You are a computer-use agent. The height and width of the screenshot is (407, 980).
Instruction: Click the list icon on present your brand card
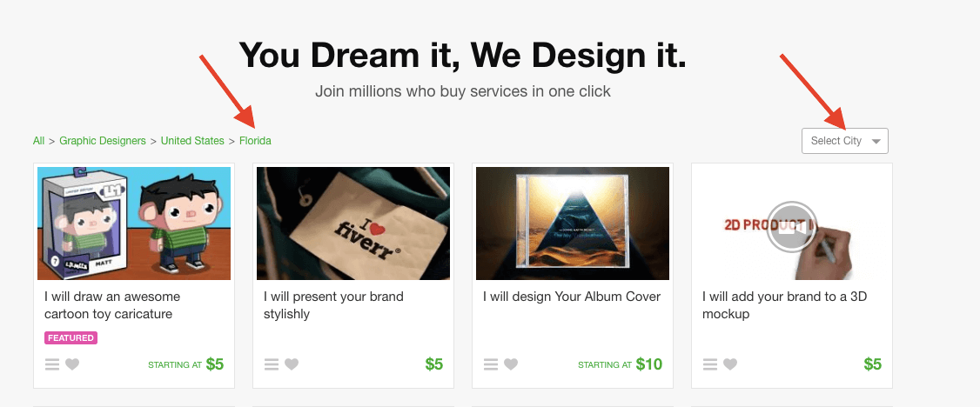click(272, 364)
